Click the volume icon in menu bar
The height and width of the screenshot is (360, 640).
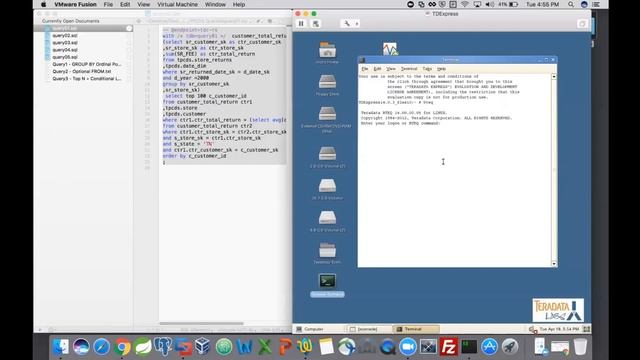pos(490,4)
